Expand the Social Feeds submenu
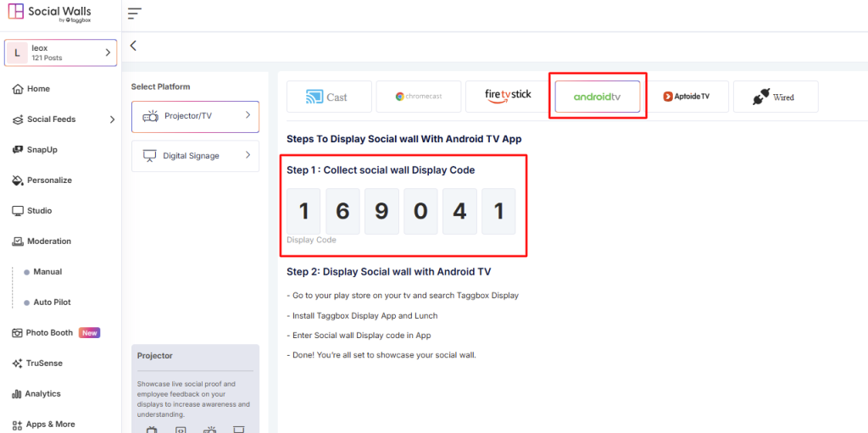This screenshot has width=868, height=433. pos(112,119)
